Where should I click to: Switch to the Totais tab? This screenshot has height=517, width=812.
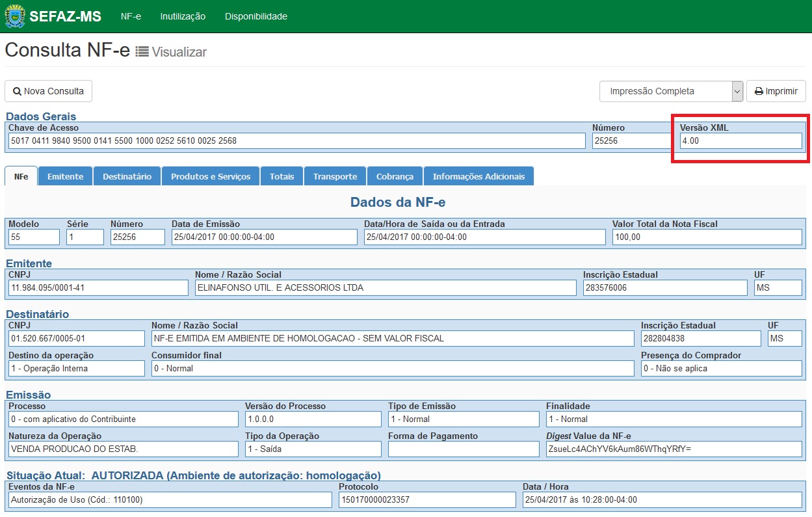[x=282, y=176]
